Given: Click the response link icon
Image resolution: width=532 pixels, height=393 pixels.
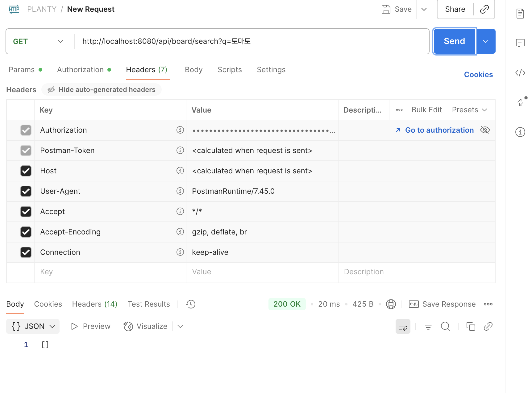Looking at the screenshot, I should pyautogui.click(x=488, y=326).
